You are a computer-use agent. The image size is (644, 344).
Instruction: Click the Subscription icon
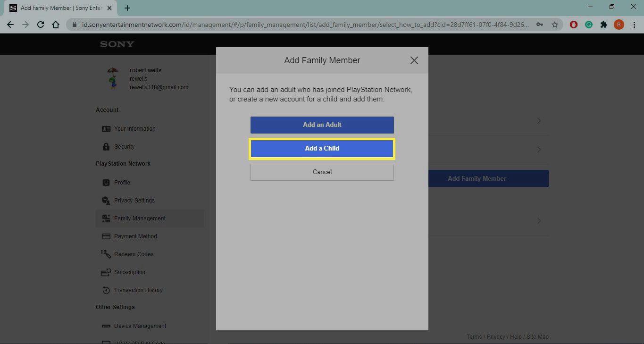[106, 272]
